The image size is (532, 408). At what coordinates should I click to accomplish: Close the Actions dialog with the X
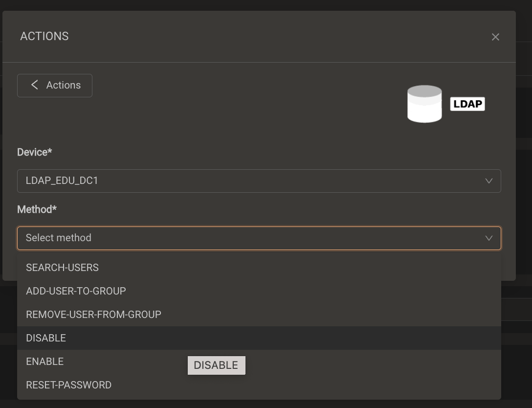[495, 37]
